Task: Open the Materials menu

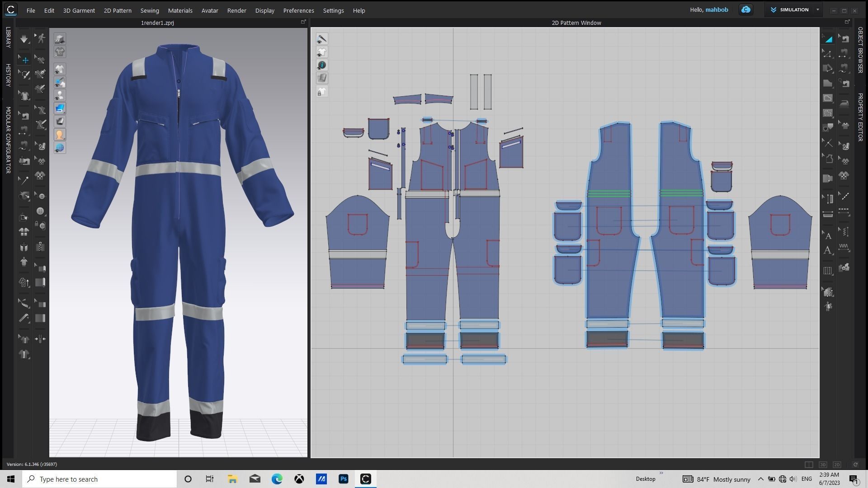Action: pos(180,10)
